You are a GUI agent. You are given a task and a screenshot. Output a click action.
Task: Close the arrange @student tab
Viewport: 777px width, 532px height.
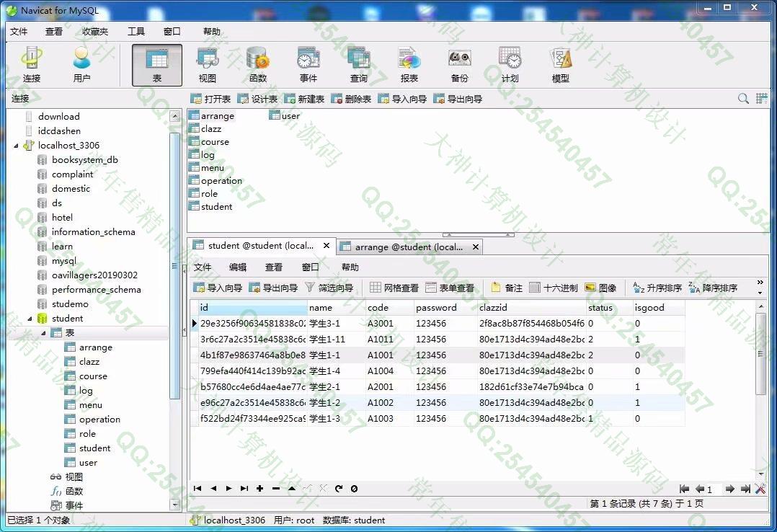tap(476, 247)
